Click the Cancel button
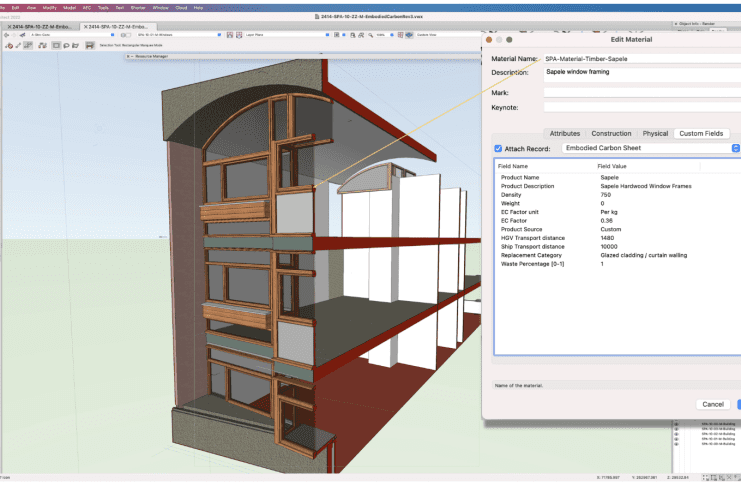The image size is (741, 486). [713, 404]
